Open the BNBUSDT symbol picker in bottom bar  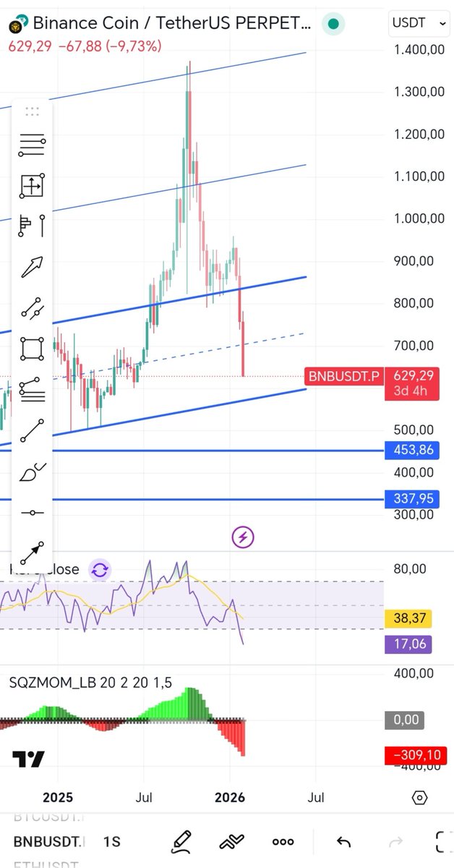tap(51, 842)
